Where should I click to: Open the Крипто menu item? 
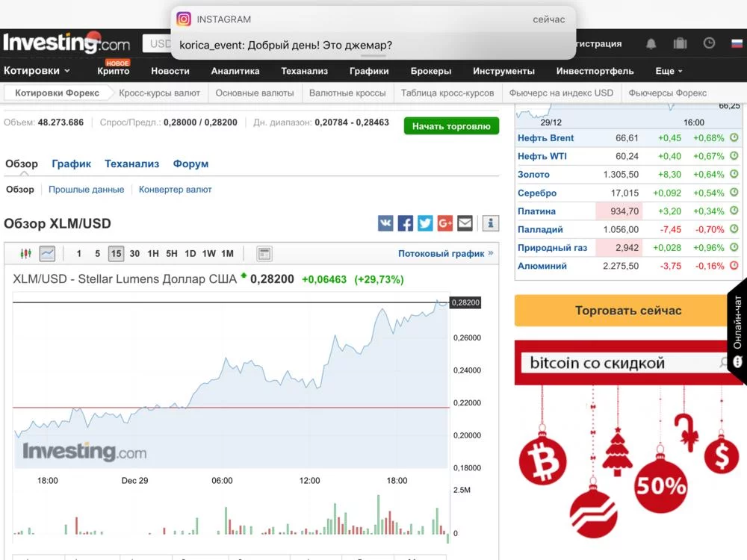coord(114,71)
